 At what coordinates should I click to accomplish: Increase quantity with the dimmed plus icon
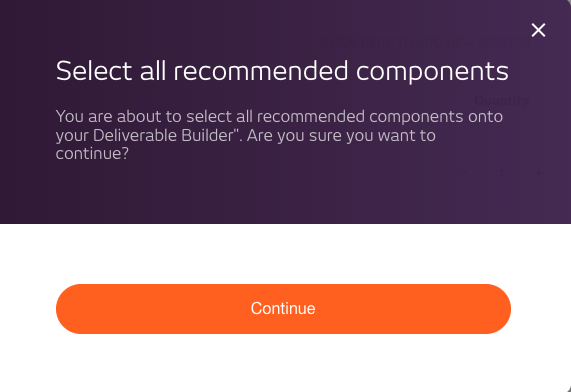539,173
